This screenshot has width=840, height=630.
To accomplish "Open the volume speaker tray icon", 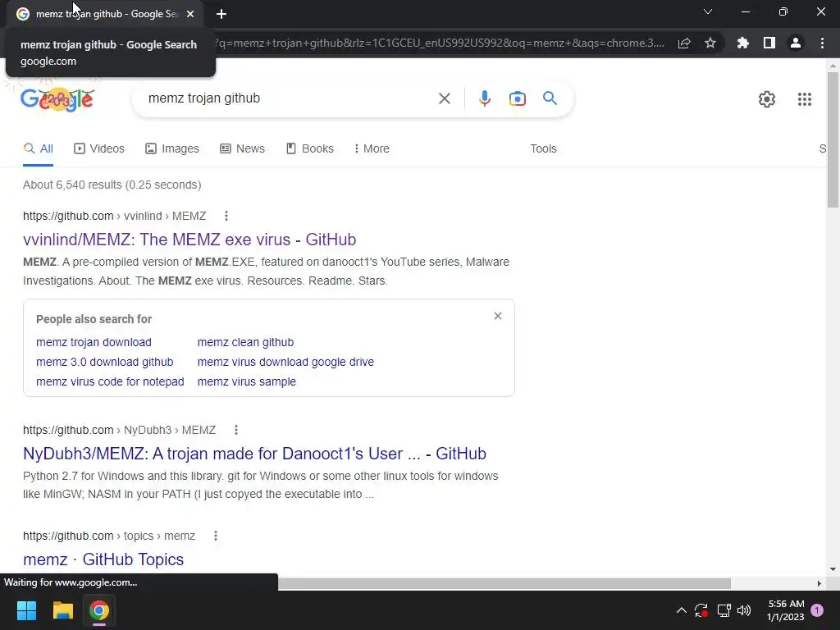I will 744,610.
